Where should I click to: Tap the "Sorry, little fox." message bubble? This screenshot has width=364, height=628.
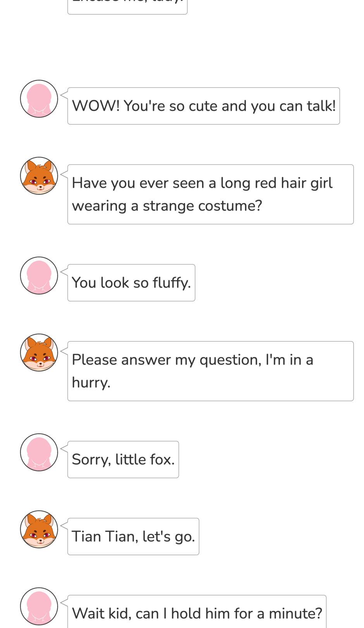123,459
